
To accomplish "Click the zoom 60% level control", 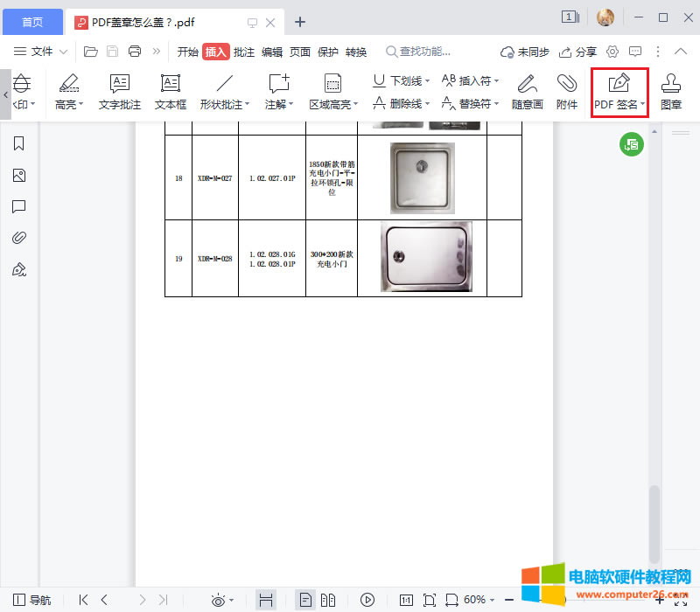I will (477, 600).
